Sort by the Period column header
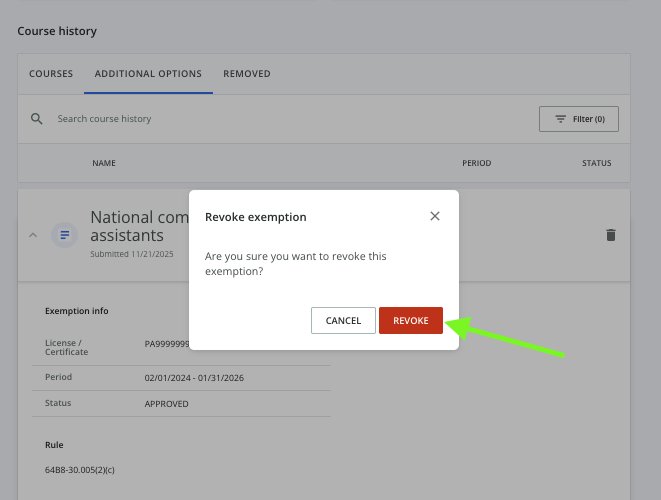661x500 pixels. (476, 163)
